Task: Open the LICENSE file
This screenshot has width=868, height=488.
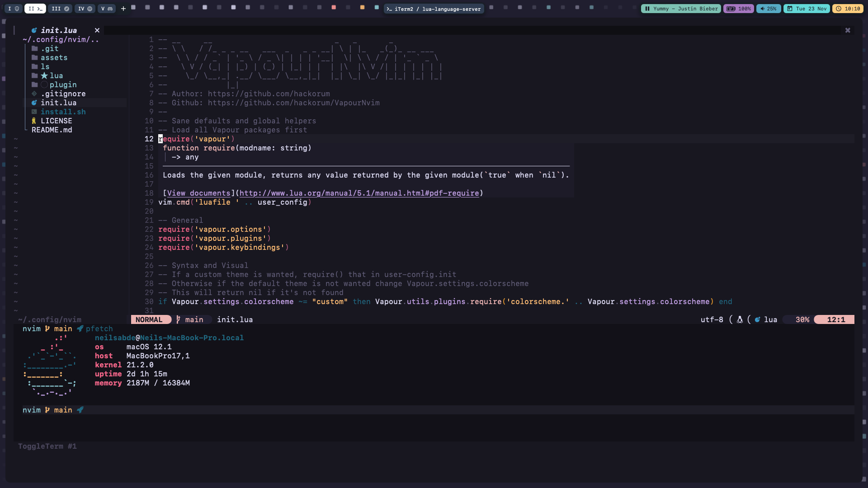Action: coord(56,121)
